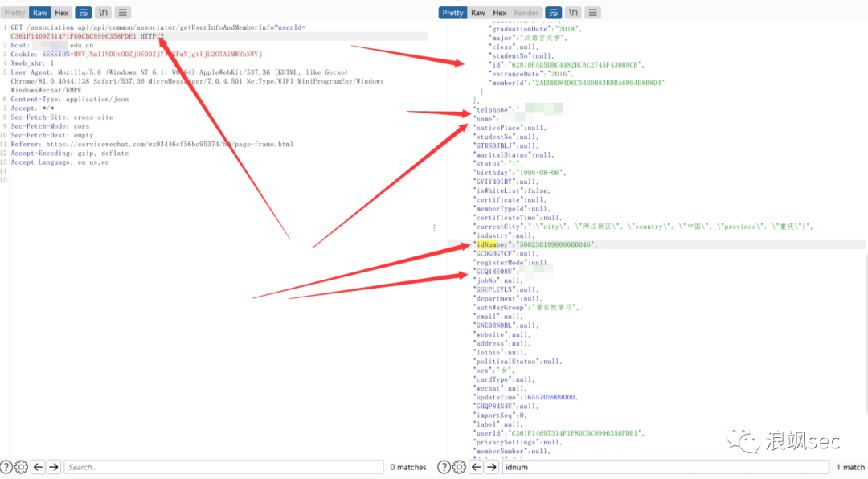Screen dimensions: 868x479
Task: Click the Sec-Fetch-Dest empty header
Action: [51, 135]
